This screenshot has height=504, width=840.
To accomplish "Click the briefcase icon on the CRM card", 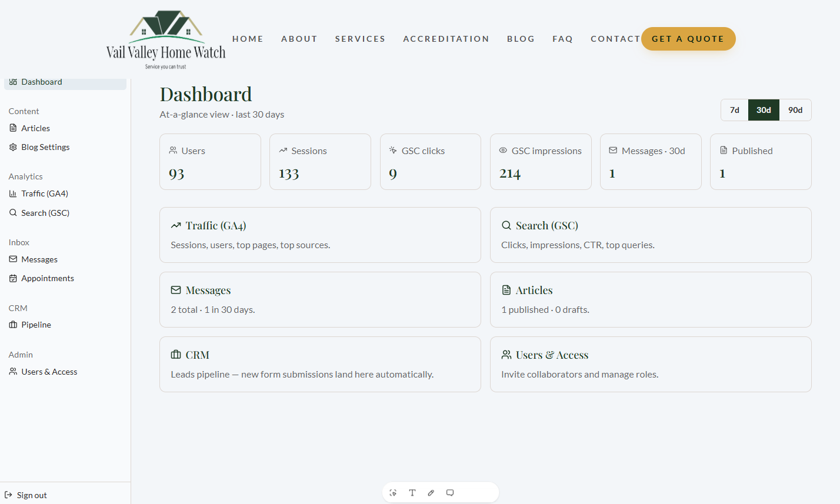I will (176, 355).
